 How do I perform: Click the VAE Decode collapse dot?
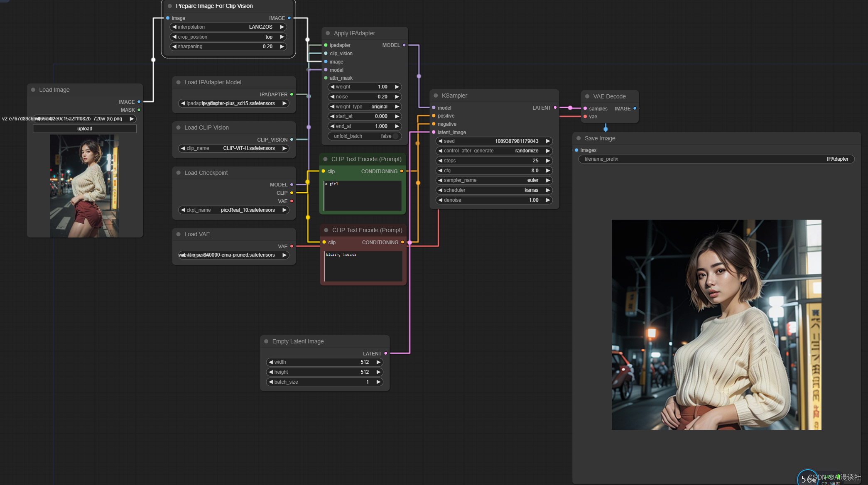coord(587,96)
